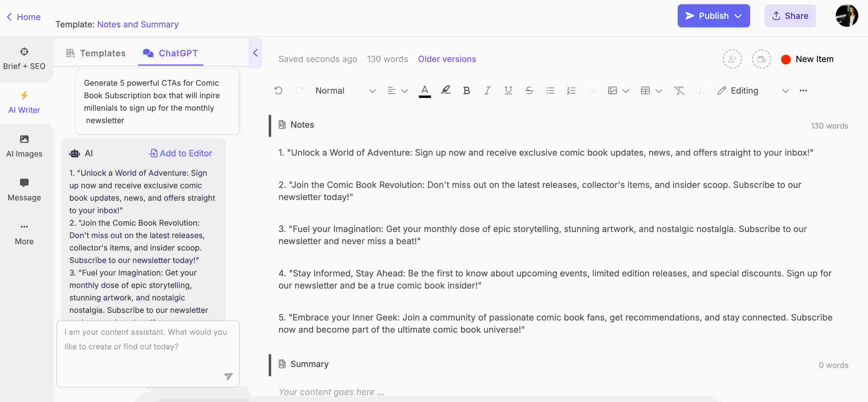The height and width of the screenshot is (402, 868).
Task: Click the Notes section document icon
Action: [x=282, y=125]
